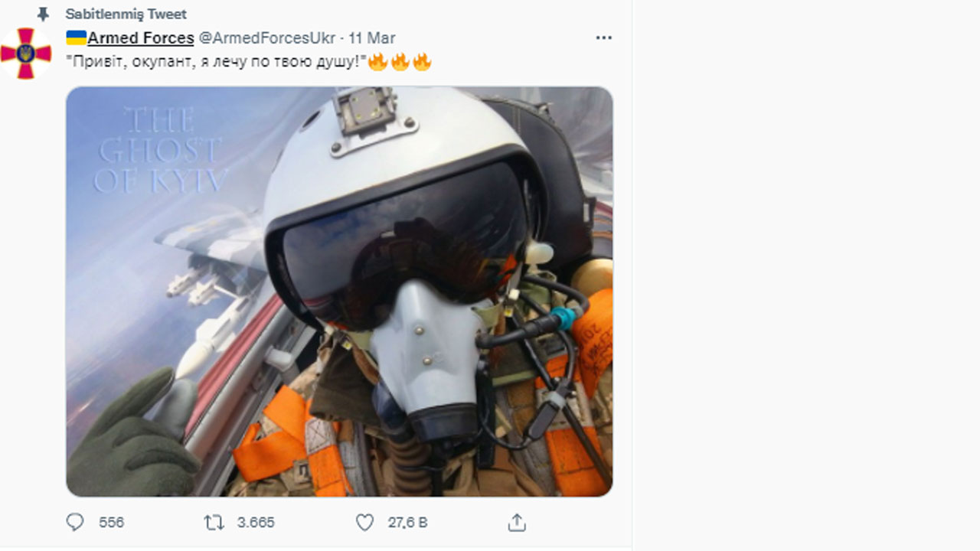
Task: Open the Armed Forces profile avatar
Action: (x=26, y=54)
